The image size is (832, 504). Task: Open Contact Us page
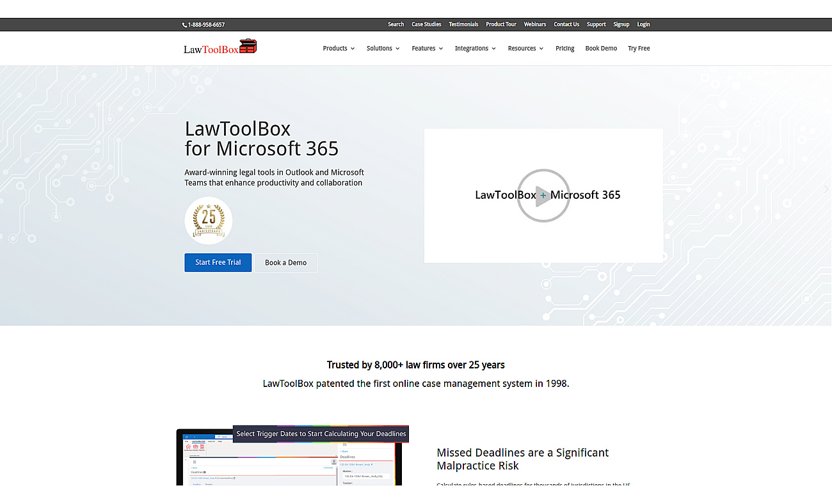click(566, 24)
